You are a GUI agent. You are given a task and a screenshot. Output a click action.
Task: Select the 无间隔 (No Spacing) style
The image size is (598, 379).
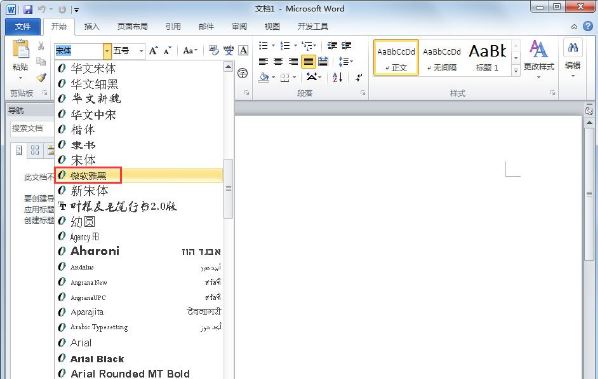pos(442,58)
